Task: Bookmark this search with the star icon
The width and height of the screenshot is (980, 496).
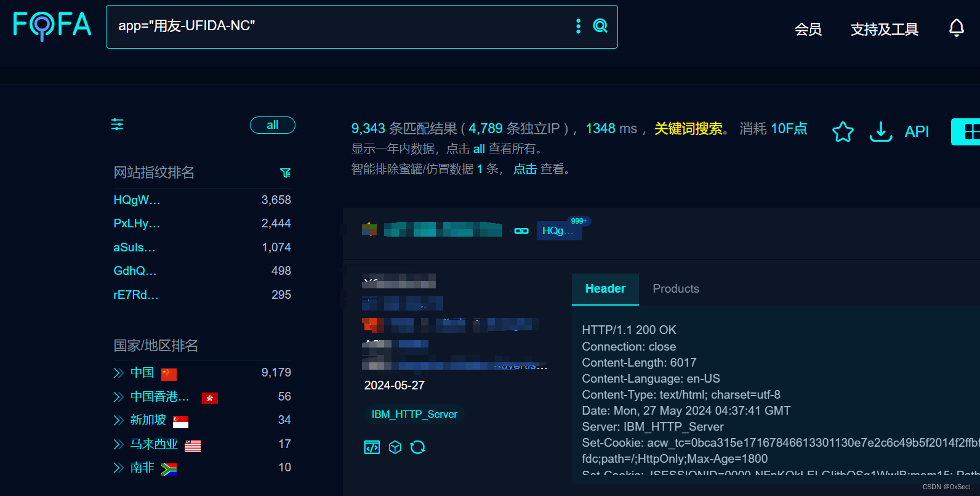Action: (843, 131)
